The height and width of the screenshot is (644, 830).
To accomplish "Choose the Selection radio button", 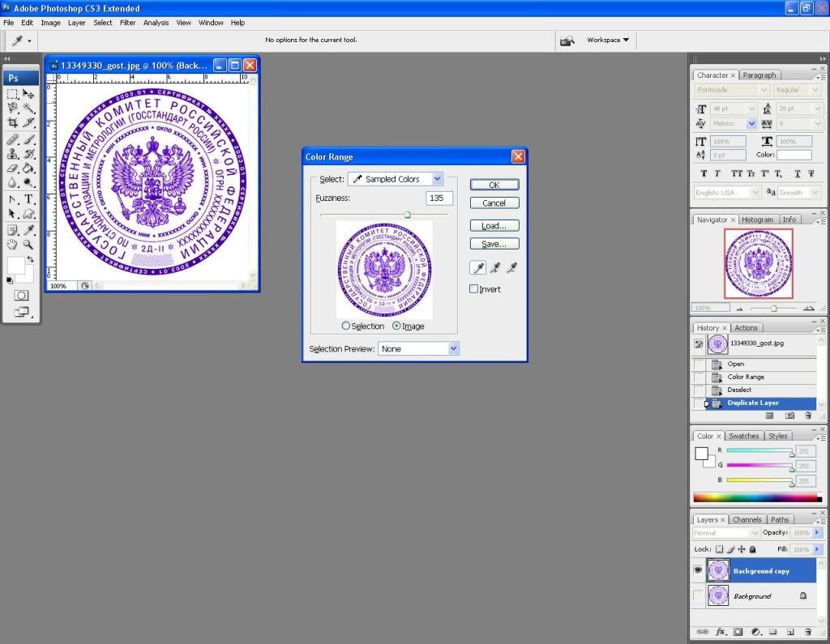I will (x=345, y=326).
